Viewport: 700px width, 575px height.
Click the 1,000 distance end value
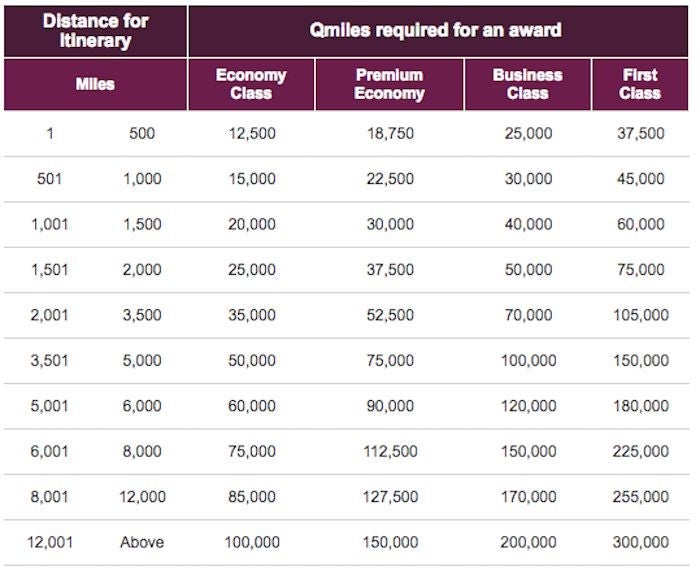[x=142, y=179]
